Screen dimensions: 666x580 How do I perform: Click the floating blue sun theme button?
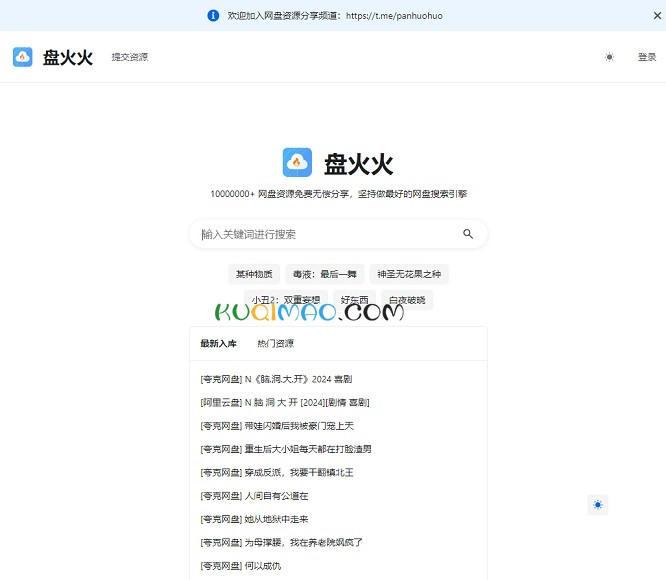[598, 505]
